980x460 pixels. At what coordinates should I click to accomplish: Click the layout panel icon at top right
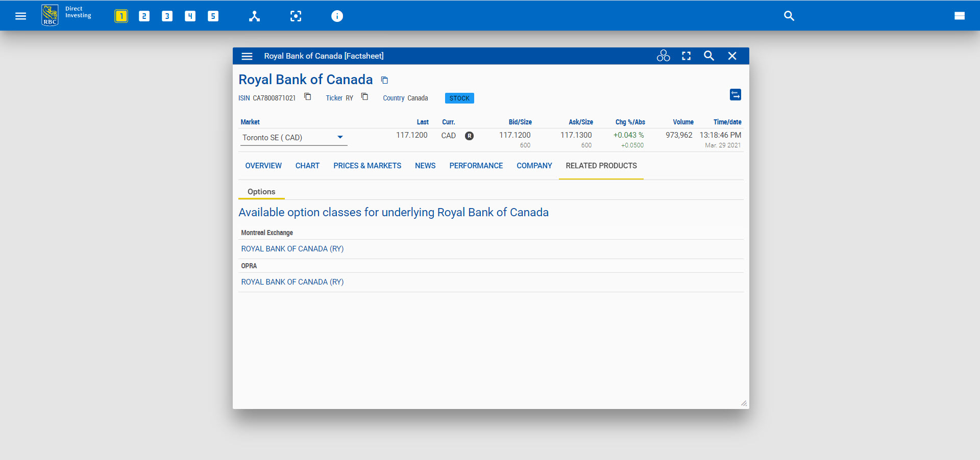point(959,16)
